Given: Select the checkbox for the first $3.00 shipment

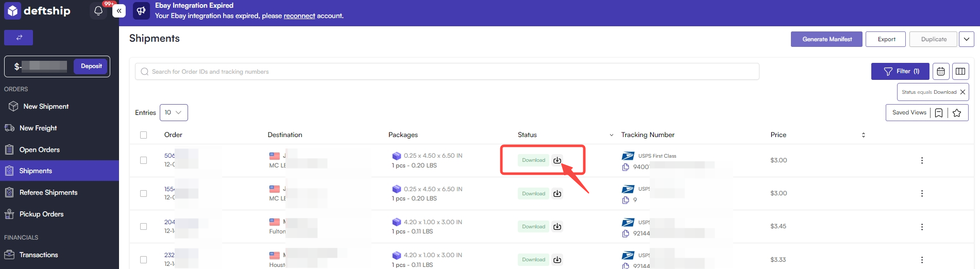Looking at the screenshot, I should coord(143,160).
